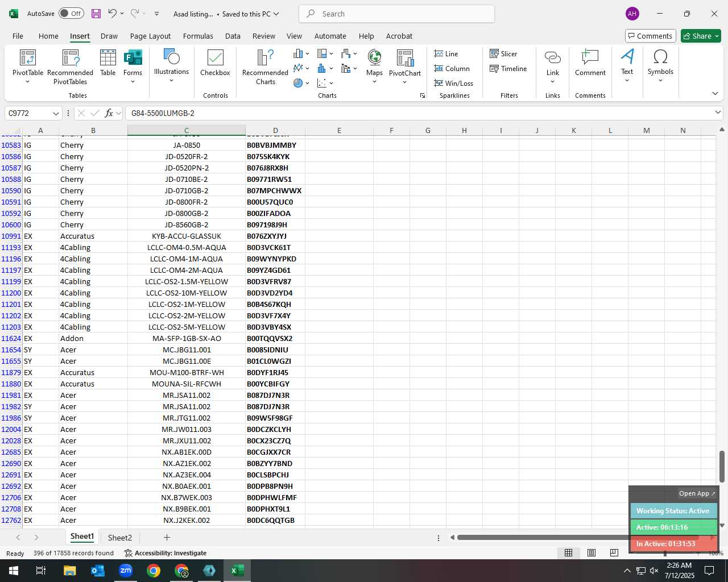
Task: Select the column C header
Action: 187,130
